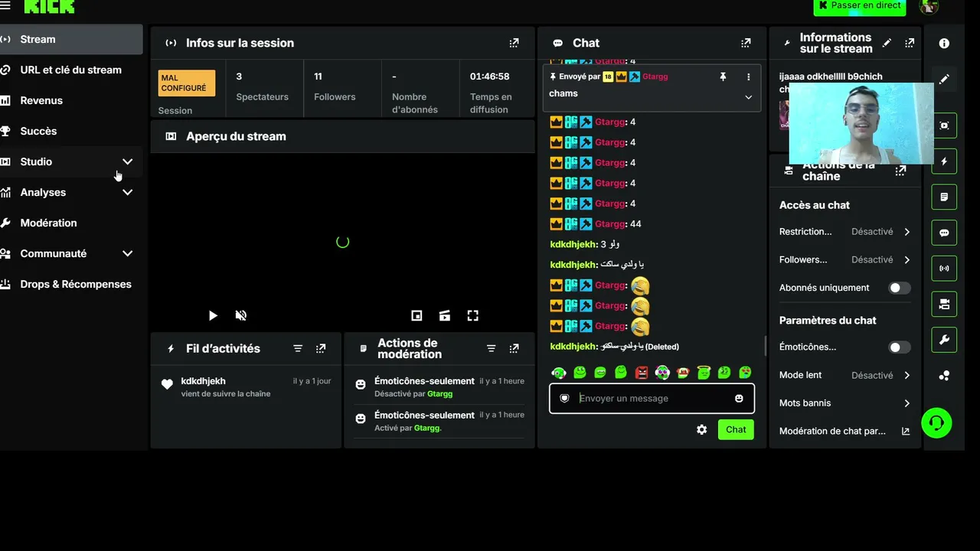The width and height of the screenshot is (980, 551).
Task: Filter the Actions de modération list
Action: 492,348
